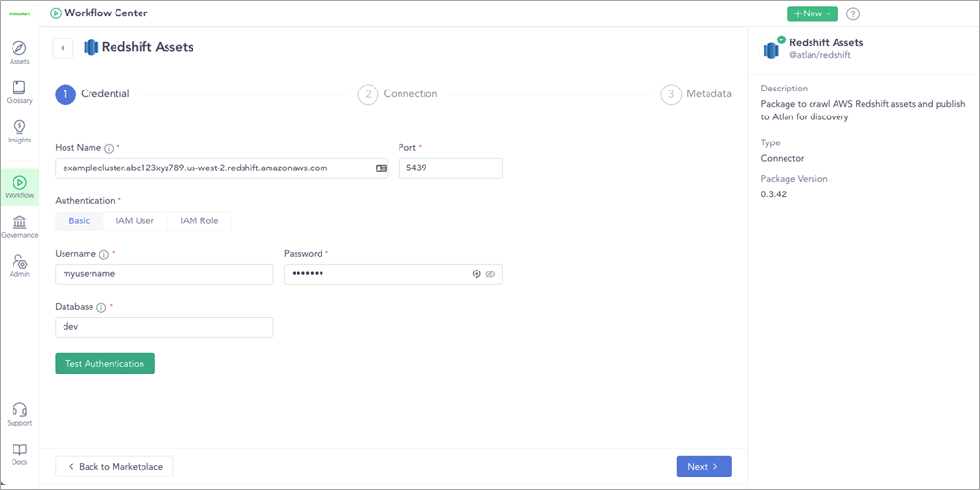Click the Port input field

click(x=450, y=168)
